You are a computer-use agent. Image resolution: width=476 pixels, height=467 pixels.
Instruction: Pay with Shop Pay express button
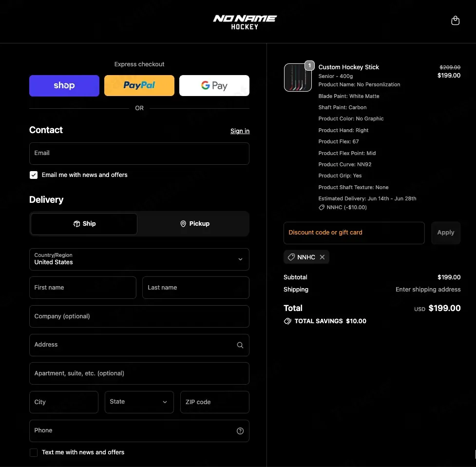pos(64,86)
